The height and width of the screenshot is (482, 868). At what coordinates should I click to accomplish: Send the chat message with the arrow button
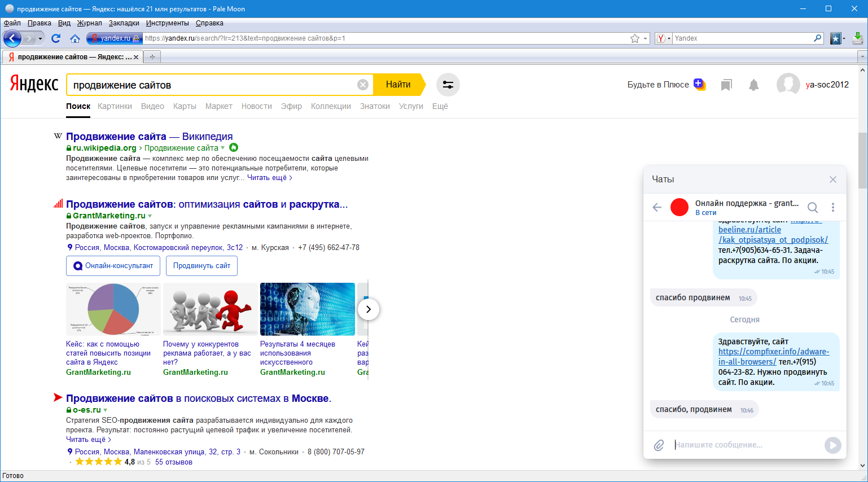(x=832, y=445)
